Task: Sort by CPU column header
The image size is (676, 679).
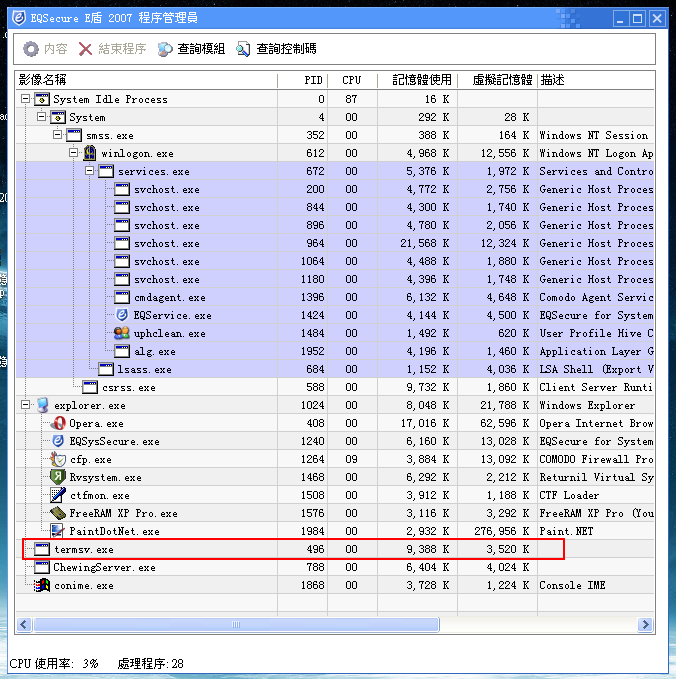Action: pyautogui.click(x=353, y=80)
